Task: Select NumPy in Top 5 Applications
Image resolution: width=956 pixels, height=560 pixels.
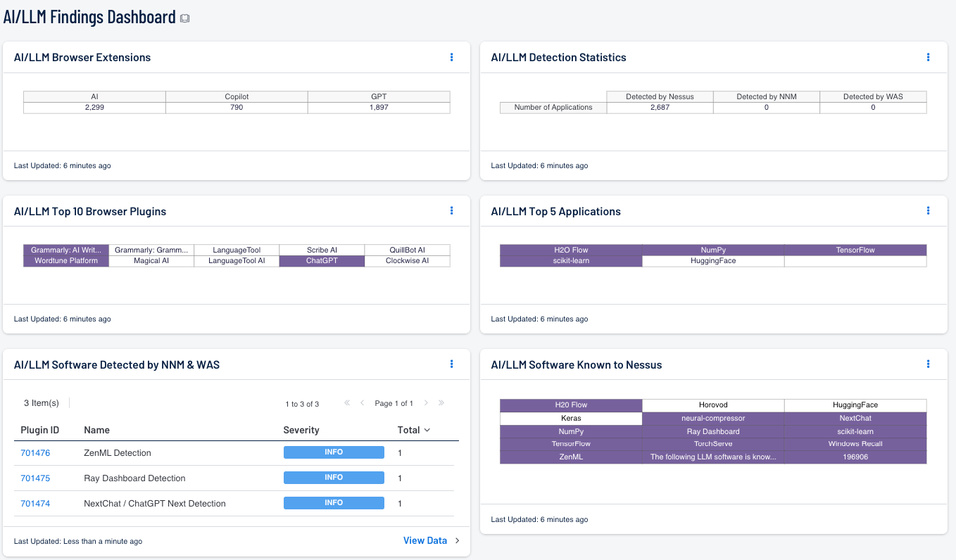Action: pyautogui.click(x=713, y=250)
